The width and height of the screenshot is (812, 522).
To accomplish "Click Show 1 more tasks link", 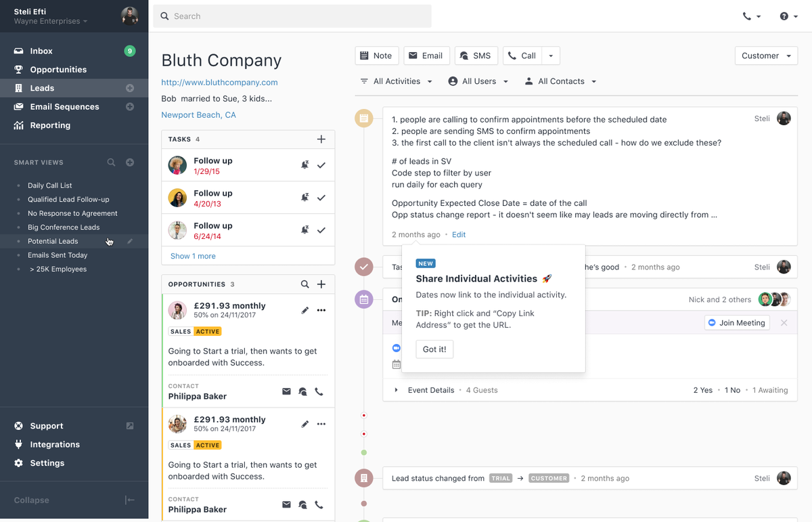I will pyautogui.click(x=193, y=256).
